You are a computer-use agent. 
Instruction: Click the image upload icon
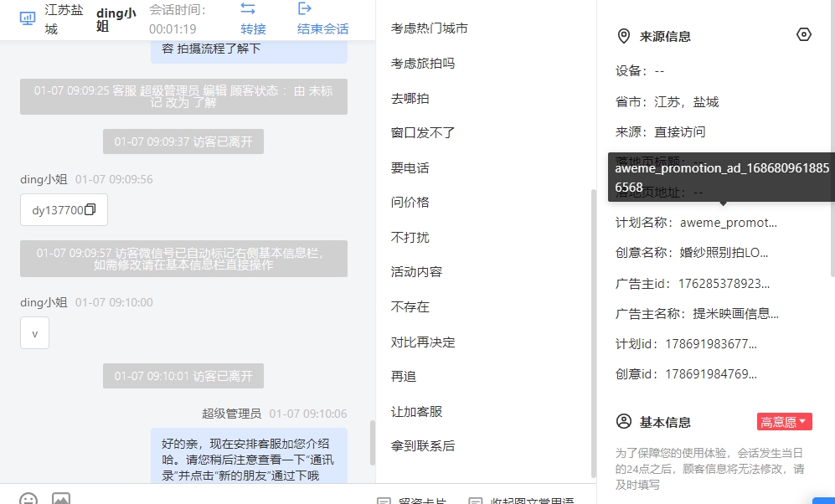pos(60,499)
